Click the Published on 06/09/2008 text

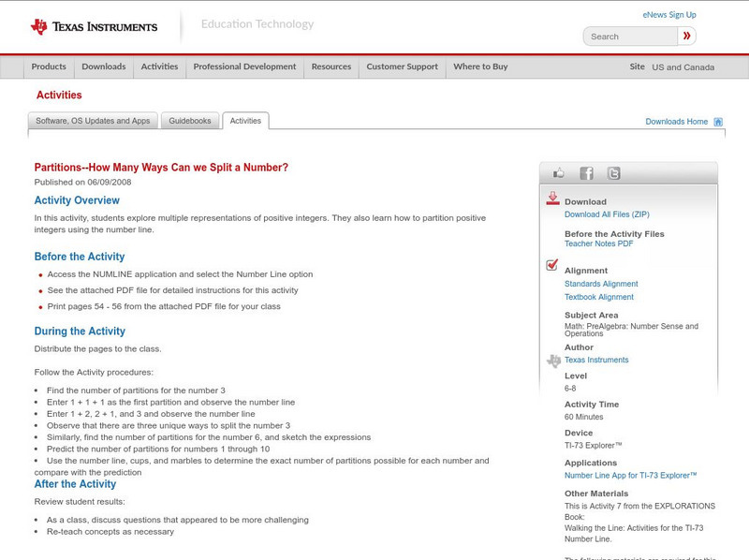click(x=82, y=182)
